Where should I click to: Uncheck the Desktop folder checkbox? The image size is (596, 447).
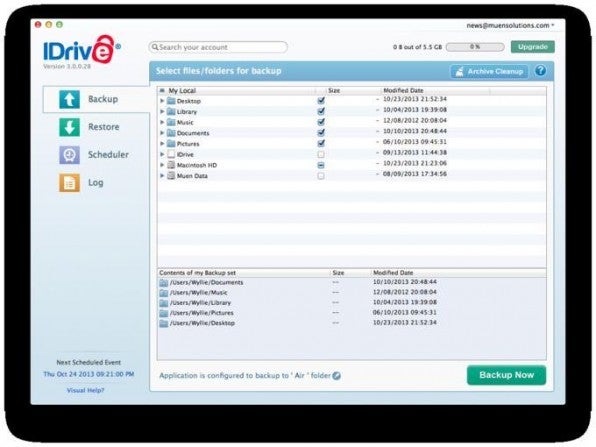pyautogui.click(x=321, y=100)
